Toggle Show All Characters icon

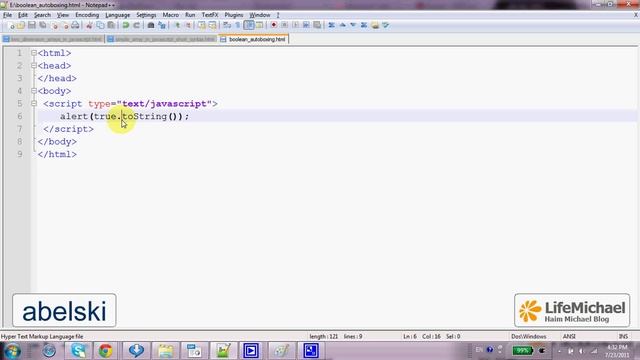[x=238, y=25]
